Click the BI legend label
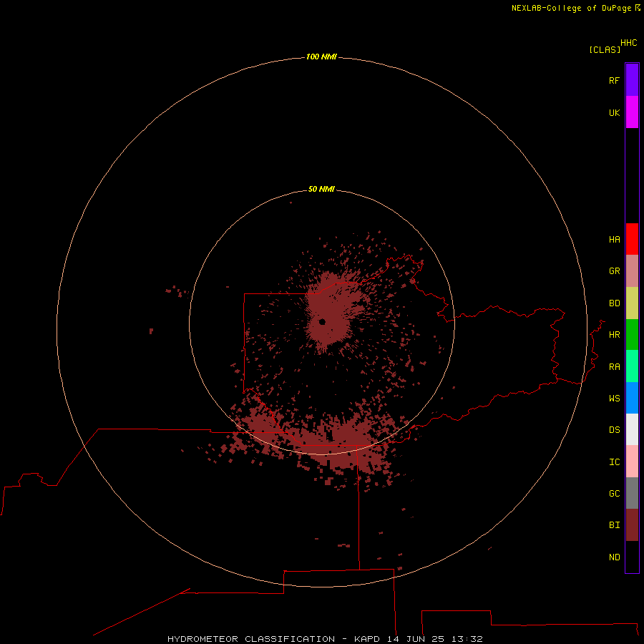The width and height of the screenshot is (644, 644). point(614,525)
